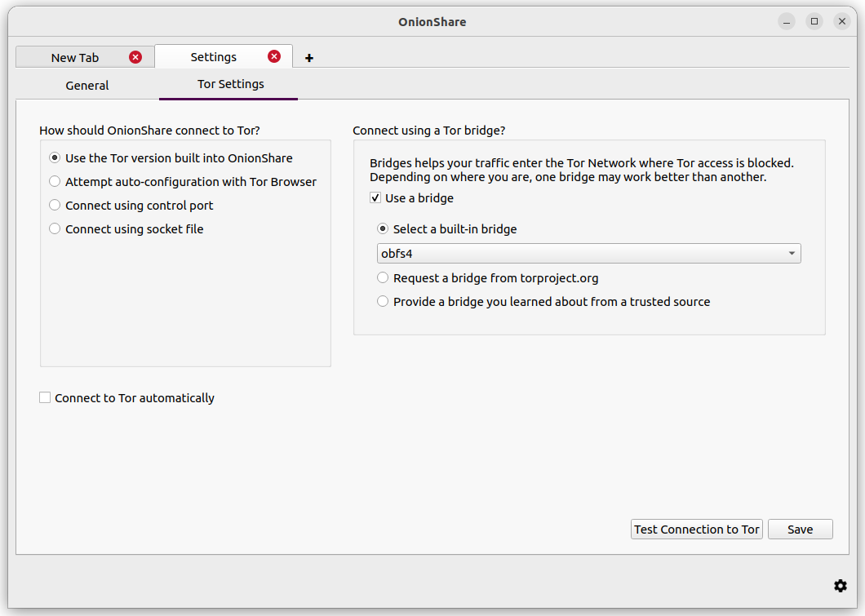This screenshot has height=616, width=865.
Task: Click Test Connection to Tor button
Action: point(697,530)
